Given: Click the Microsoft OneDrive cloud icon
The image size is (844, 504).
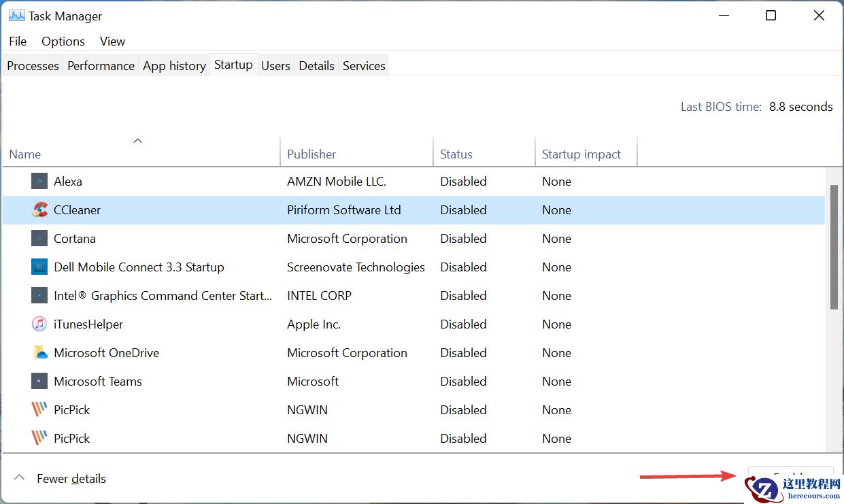Looking at the screenshot, I should [39, 353].
